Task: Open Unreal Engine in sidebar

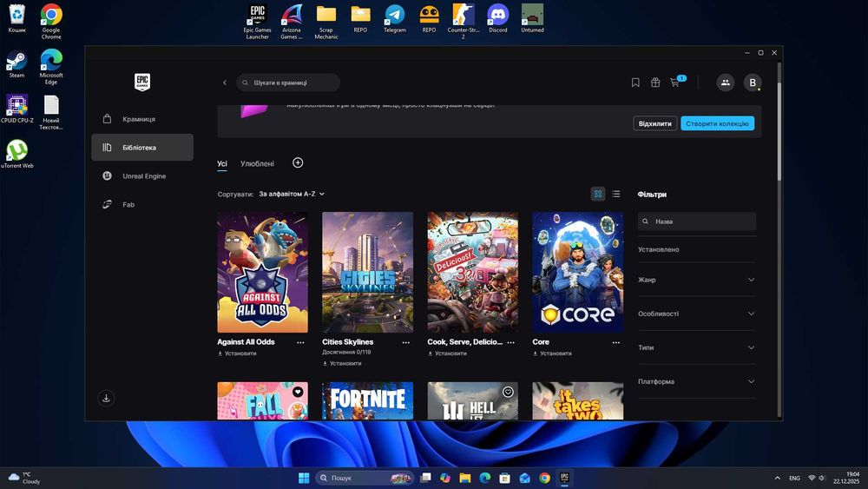Action: 142,176
